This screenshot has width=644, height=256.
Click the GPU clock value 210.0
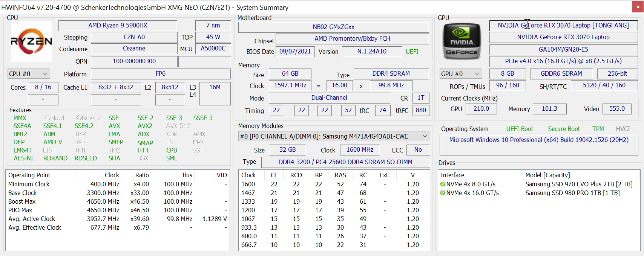[x=481, y=109]
